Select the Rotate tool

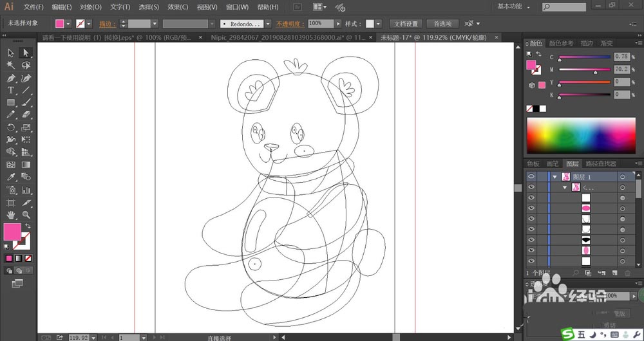(x=11, y=127)
